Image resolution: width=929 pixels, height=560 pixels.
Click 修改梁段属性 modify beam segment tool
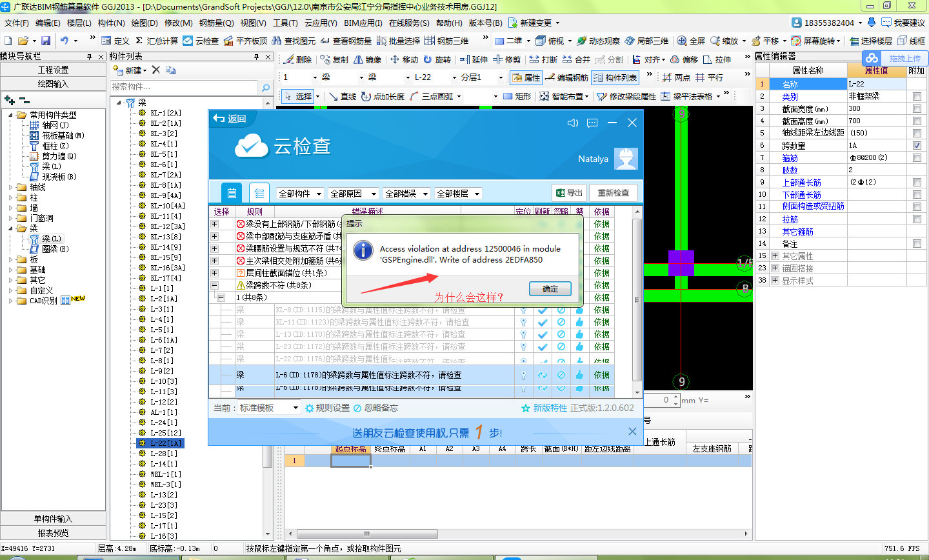(x=626, y=96)
